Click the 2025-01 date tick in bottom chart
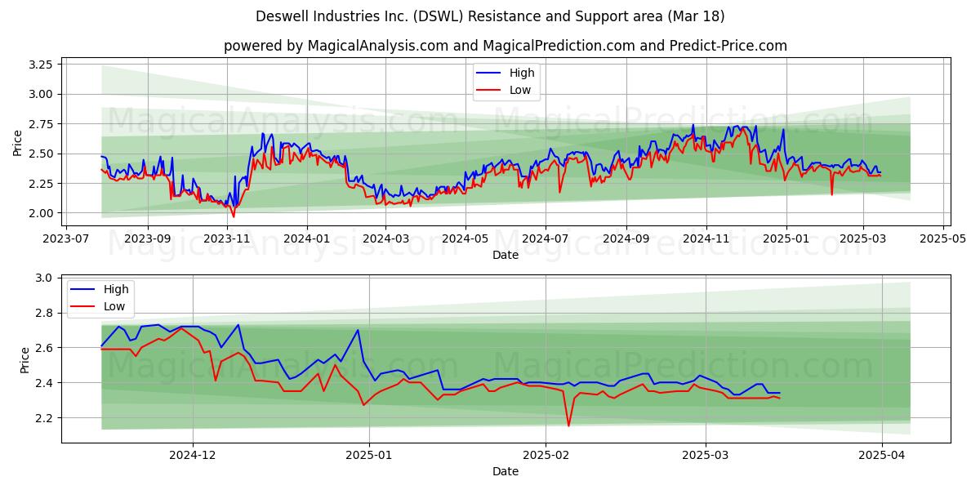The height and width of the screenshot is (490, 980). point(369,455)
